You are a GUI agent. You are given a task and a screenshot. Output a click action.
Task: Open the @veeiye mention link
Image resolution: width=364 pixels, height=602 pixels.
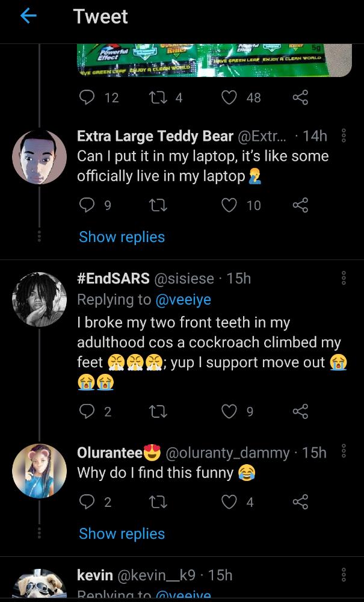click(x=184, y=299)
